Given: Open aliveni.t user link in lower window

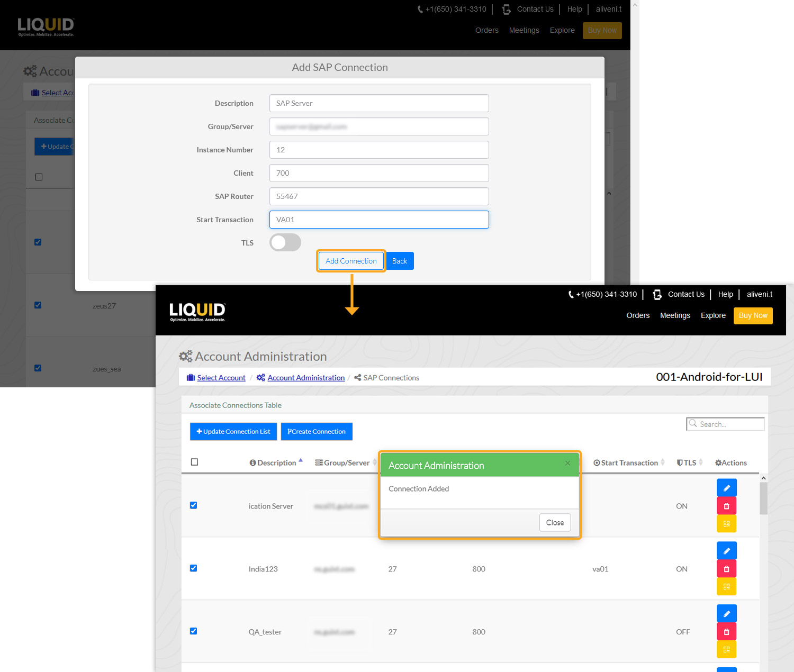Looking at the screenshot, I should point(759,294).
